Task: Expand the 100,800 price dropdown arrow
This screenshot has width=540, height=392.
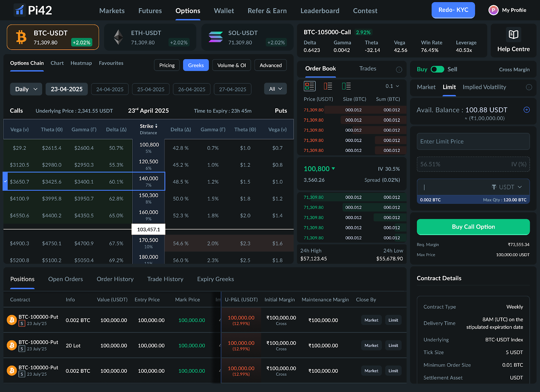Action: (333, 168)
